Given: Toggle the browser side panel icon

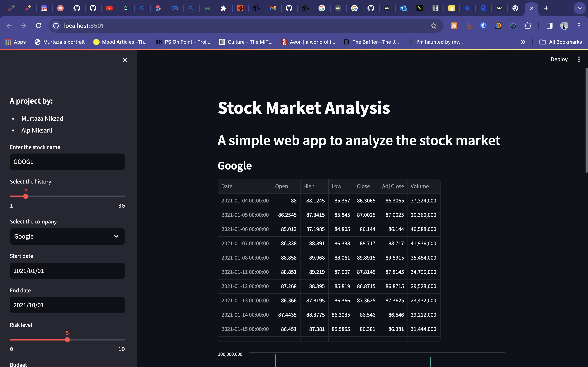Looking at the screenshot, I should pyautogui.click(x=549, y=26).
